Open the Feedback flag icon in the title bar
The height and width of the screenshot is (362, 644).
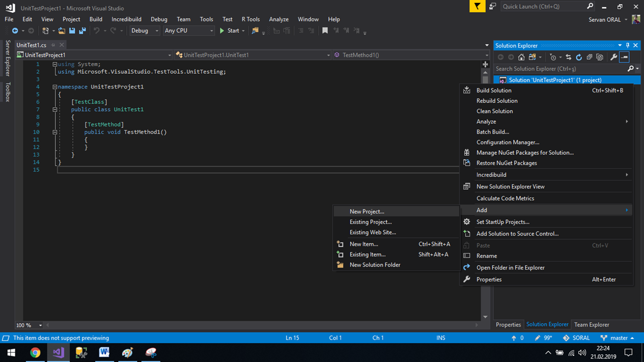click(477, 6)
